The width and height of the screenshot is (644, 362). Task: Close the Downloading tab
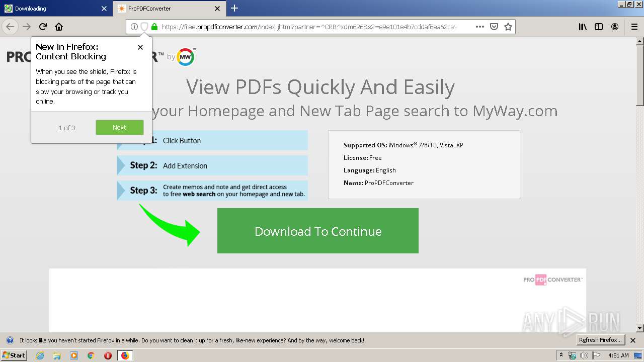pyautogui.click(x=104, y=9)
